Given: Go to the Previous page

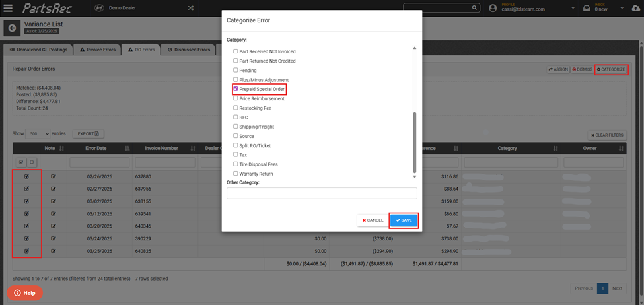Looking at the screenshot, I should pyautogui.click(x=584, y=288).
